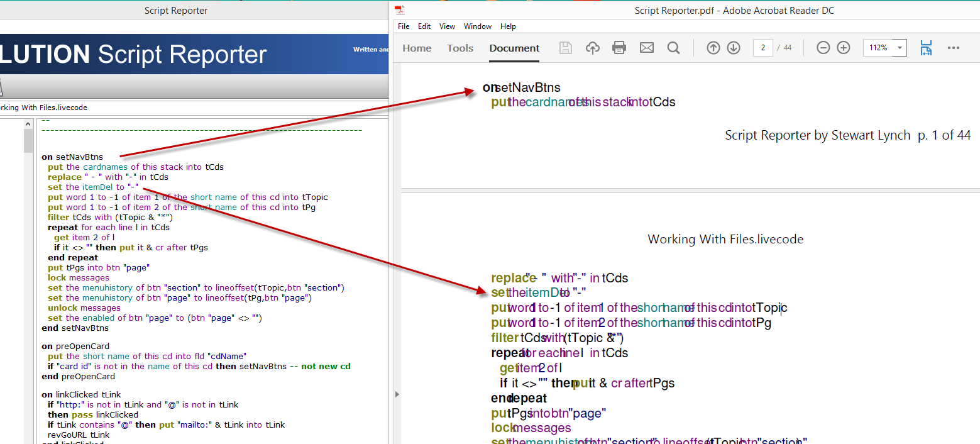
Task: Open the Help menu
Action: [x=508, y=26]
